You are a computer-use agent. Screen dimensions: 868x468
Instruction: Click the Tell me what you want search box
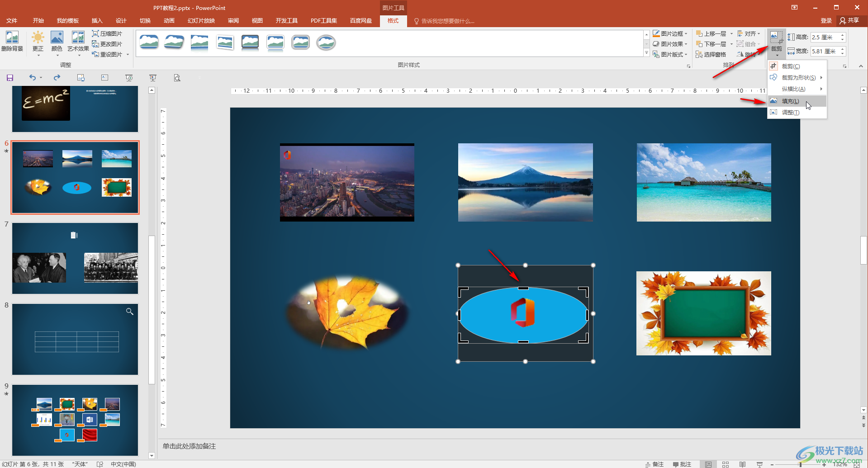pyautogui.click(x=445, y=21)
